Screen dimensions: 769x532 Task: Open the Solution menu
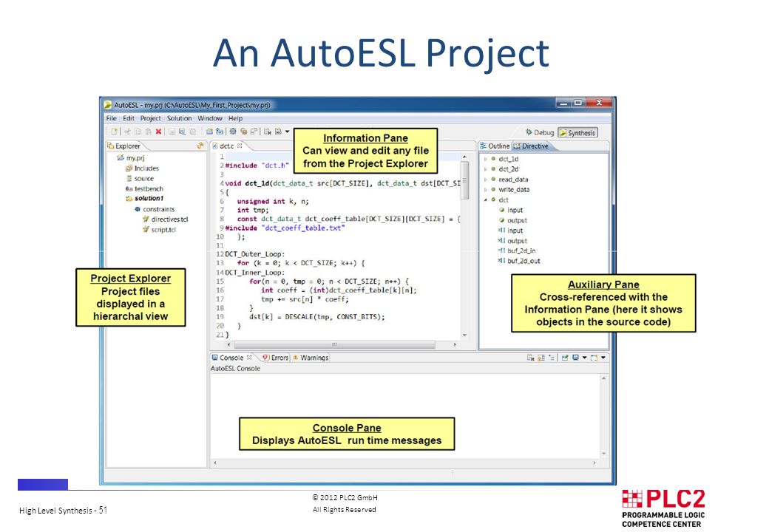pyautogui.click(x=179, y=118)
